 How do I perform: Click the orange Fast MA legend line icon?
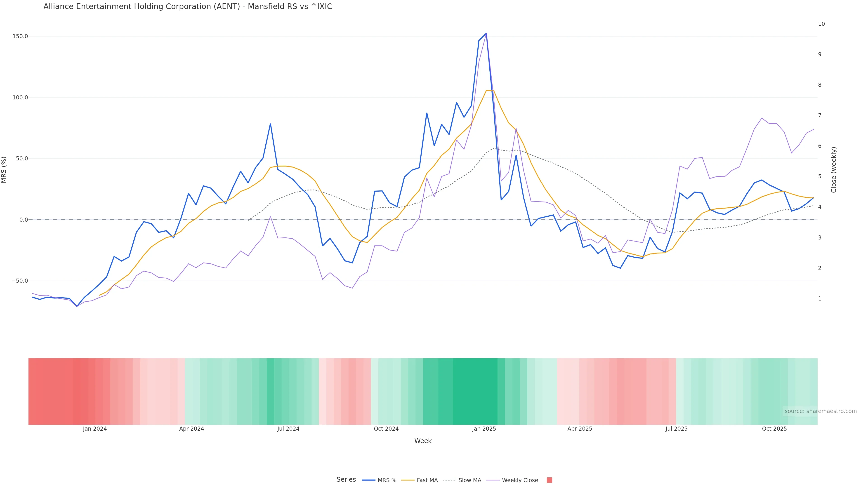pyautogui.click(x=408, y=480)
